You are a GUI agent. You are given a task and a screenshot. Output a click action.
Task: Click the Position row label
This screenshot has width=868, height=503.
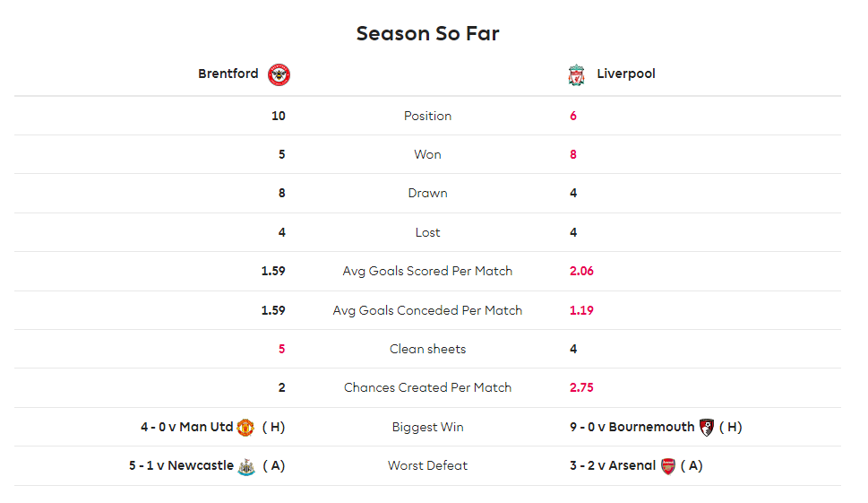pos(428,116)
